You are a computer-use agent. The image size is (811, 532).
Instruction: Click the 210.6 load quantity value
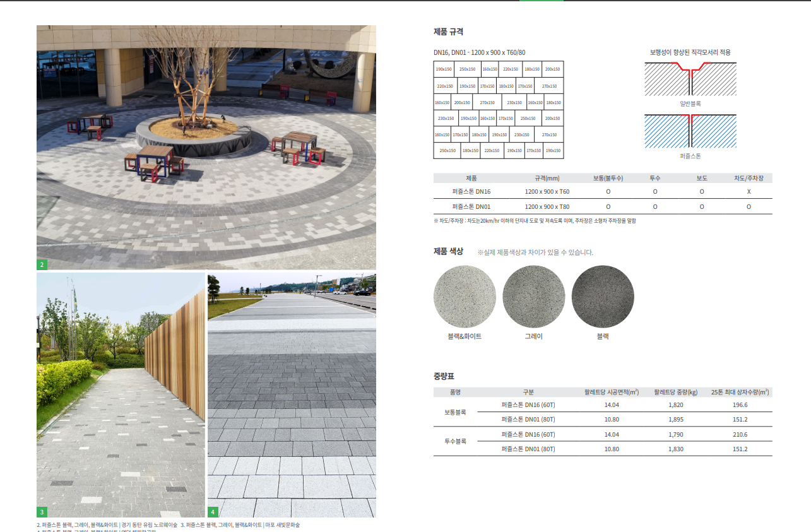click(x=740, y=434)
